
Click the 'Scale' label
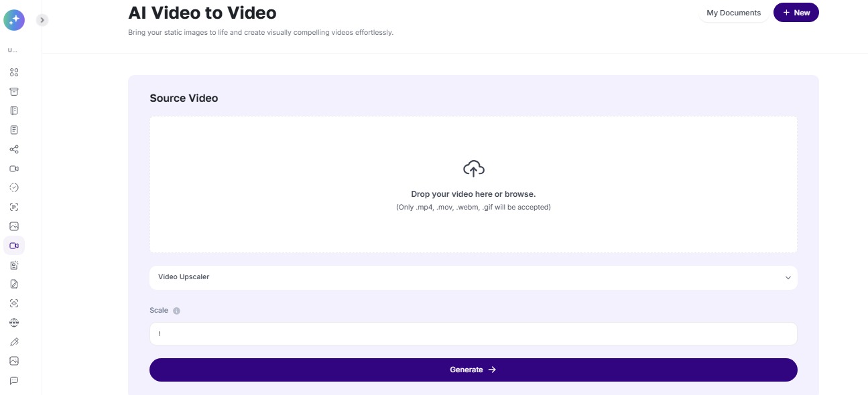[159, 311]
